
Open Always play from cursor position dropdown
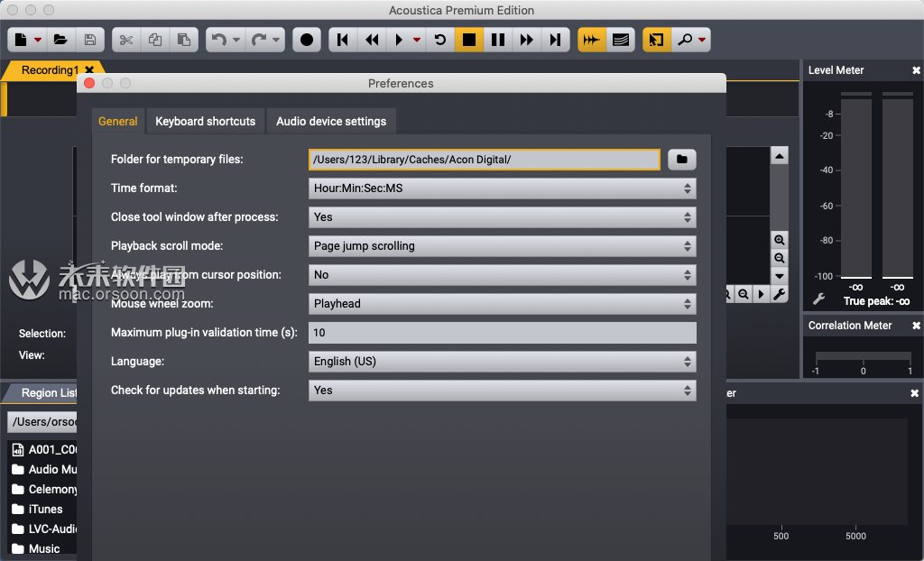coord(502,275)
